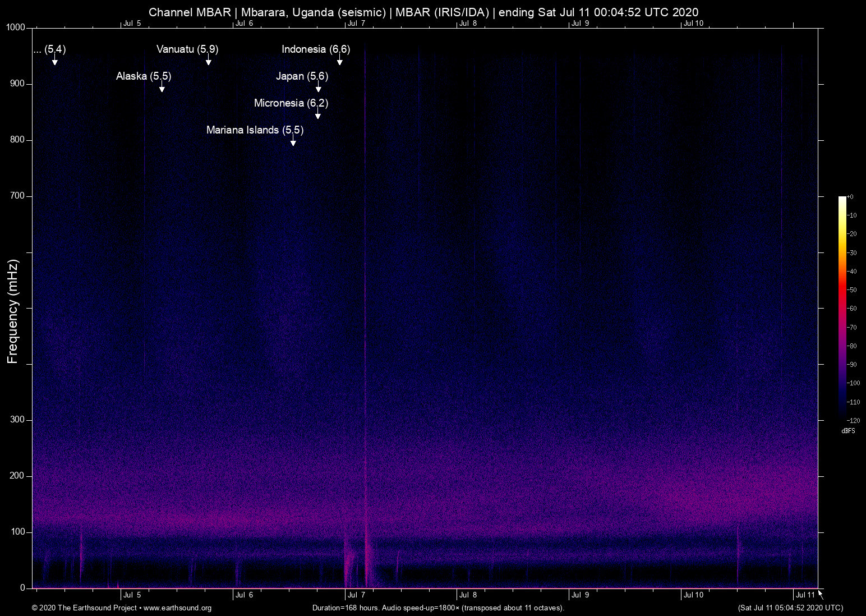Click the Jul 5 label on the top axis
This screenshot has height=616, width=866.
(132, 23)
